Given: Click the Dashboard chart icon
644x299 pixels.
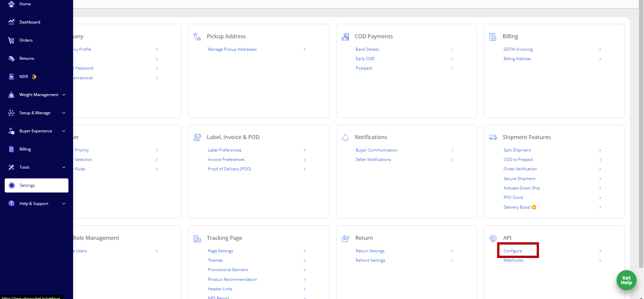Looking at the screenshot, I should 11,22.
